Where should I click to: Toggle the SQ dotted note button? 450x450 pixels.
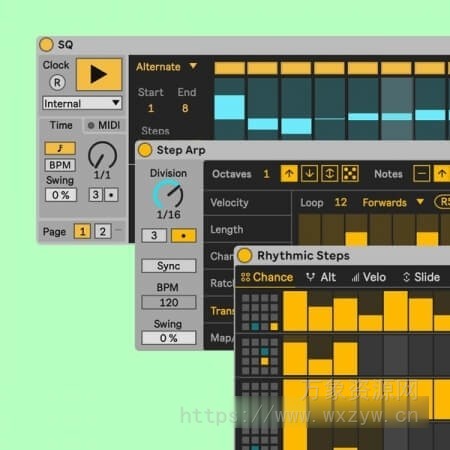(111, 195)
